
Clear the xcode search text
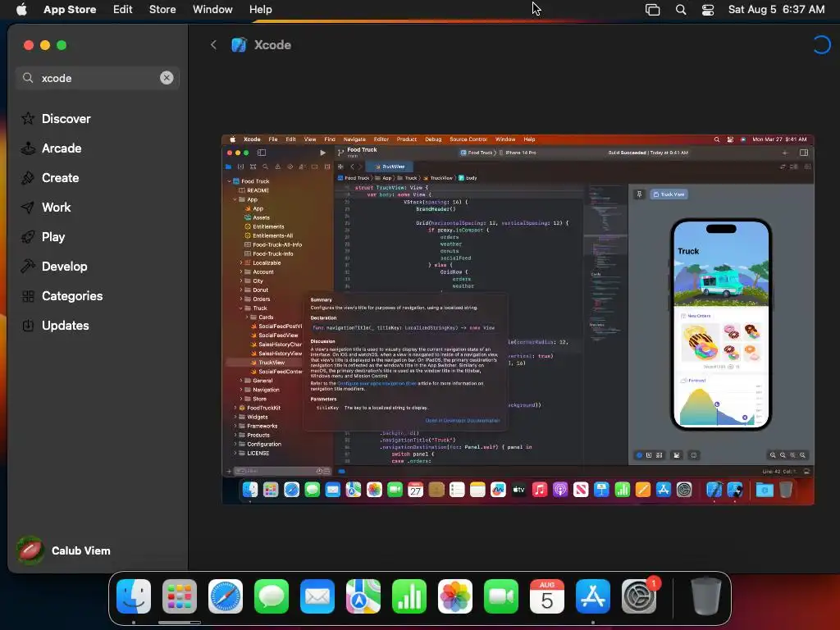click(167, 78)
